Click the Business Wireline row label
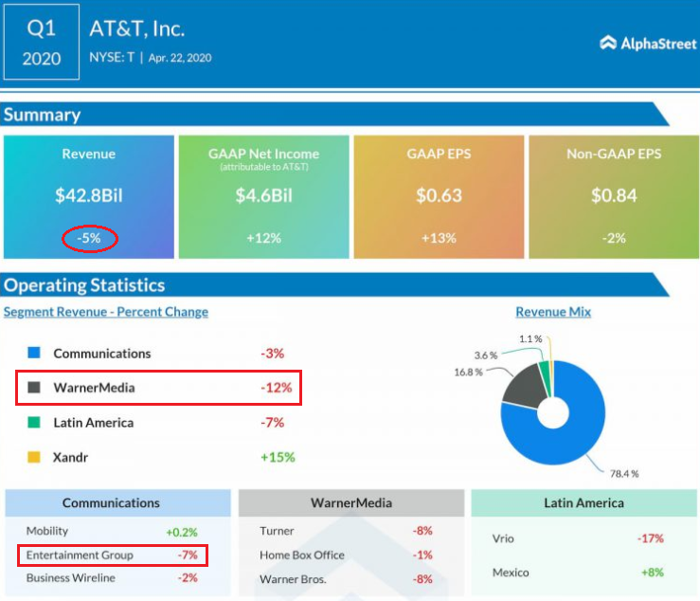Image resolution: width=700 pixels, height=601 pixels. 70,577
